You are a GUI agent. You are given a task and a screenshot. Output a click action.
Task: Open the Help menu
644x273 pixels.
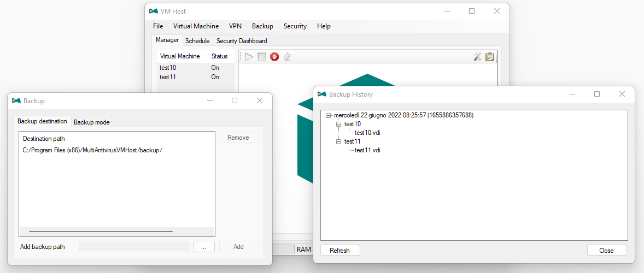[x=324, y=26]
